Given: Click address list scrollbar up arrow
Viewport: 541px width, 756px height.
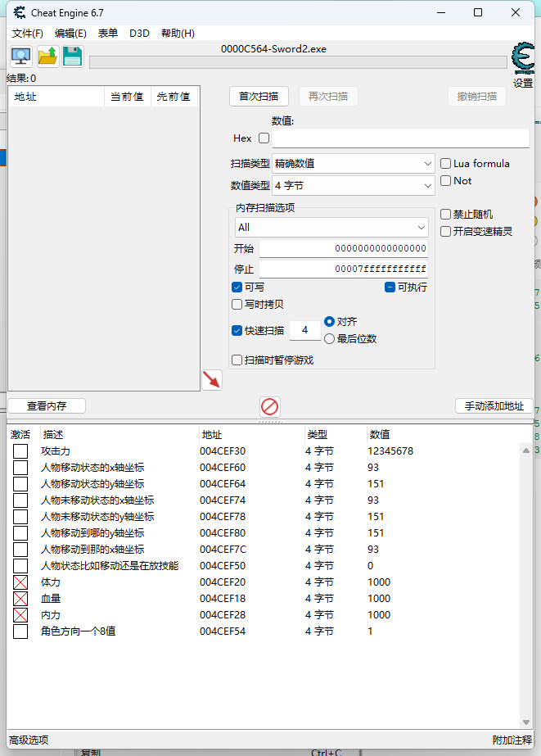Looking at the screenshot, I should click(526, 450).
